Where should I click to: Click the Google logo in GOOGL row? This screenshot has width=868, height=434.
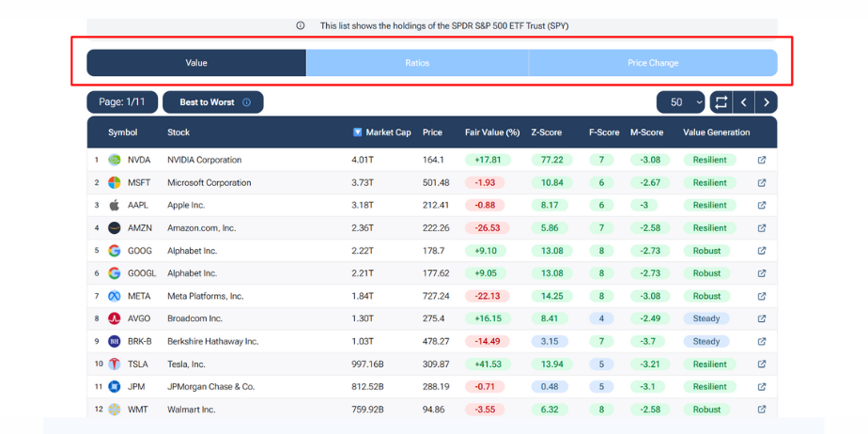114,273
